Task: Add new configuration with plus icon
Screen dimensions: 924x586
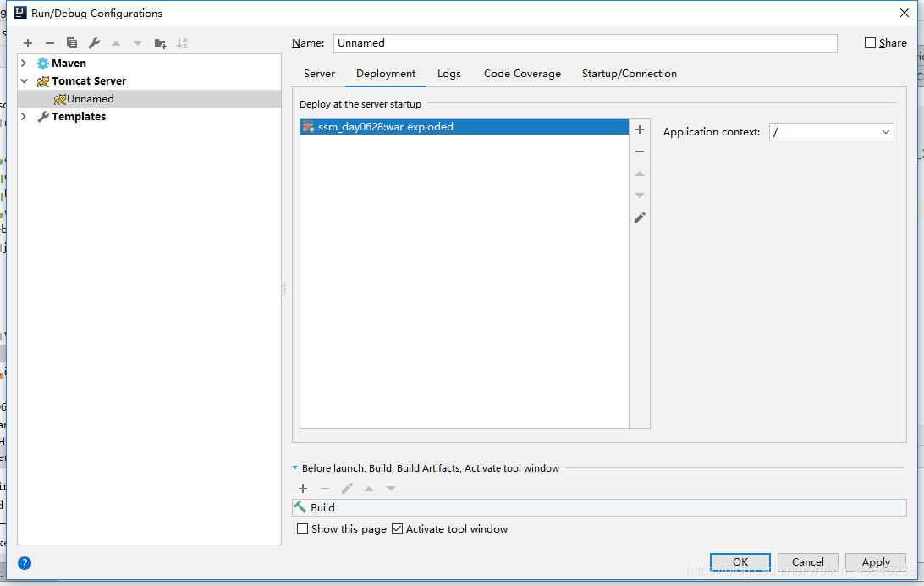Action: pyautogui.click(x=28, y=43)
